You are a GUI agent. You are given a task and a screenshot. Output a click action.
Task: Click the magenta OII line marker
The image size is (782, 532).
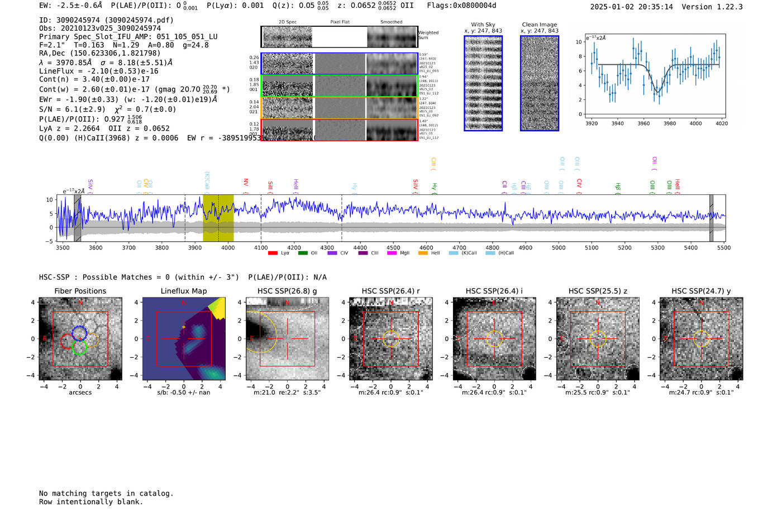pos(655,164)
